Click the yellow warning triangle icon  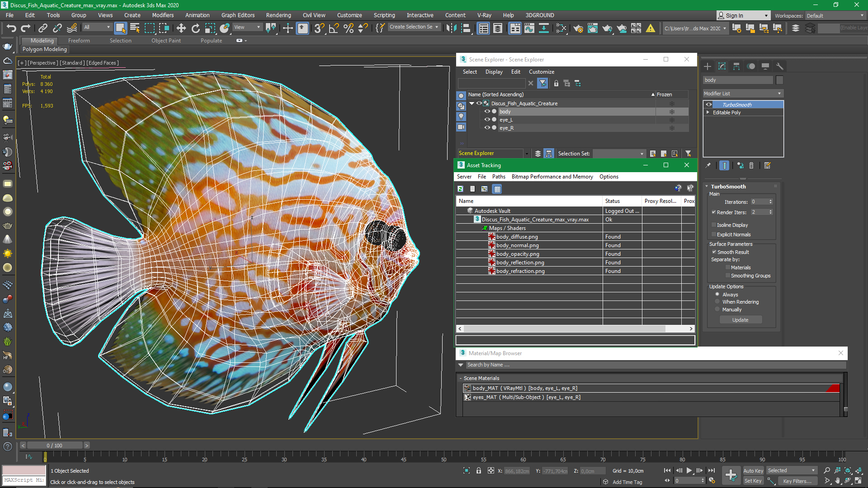click(x=650, y=28)
